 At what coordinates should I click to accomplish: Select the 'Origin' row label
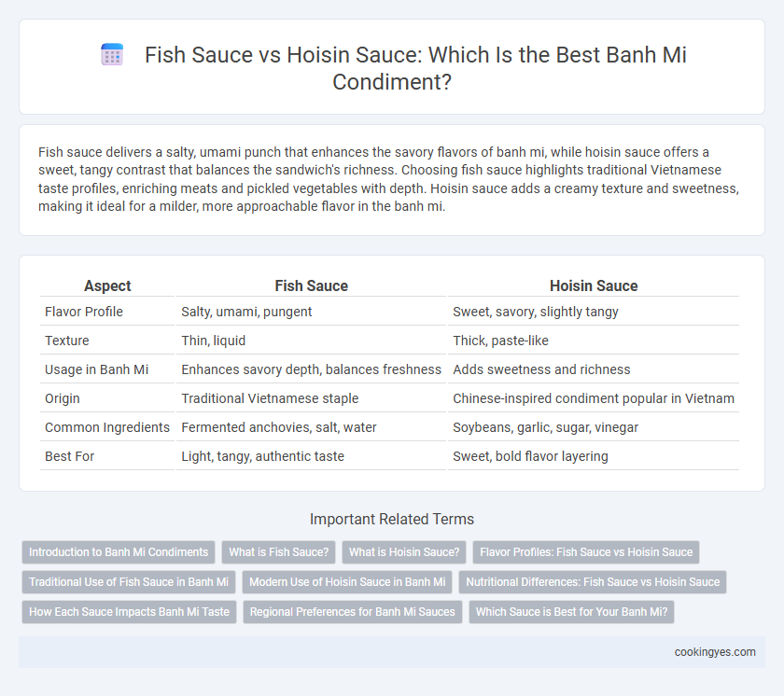point(63,398)
